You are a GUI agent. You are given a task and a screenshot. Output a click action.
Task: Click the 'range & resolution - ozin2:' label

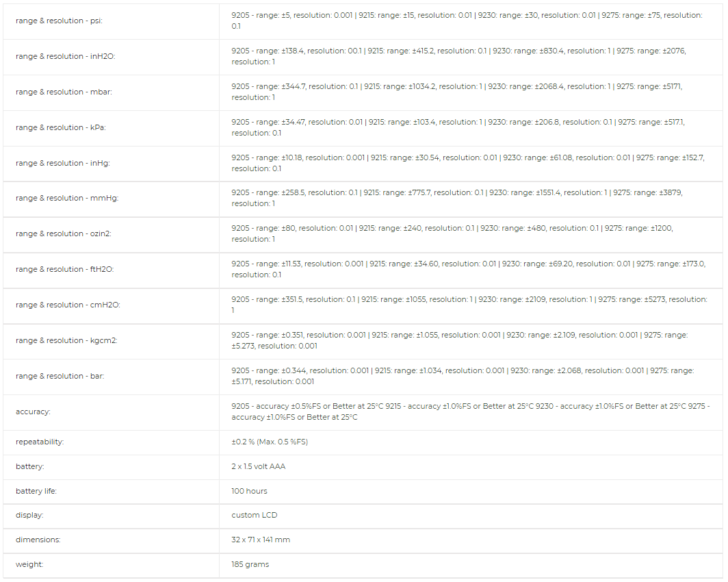point(63,234)
